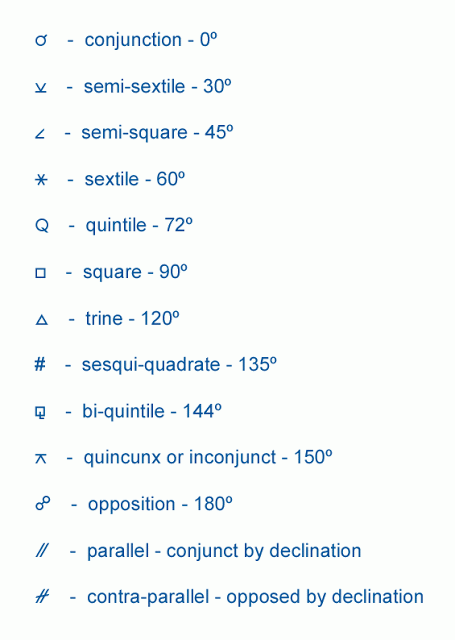The image size is (455, 640).
Task: Click the quintile Q symbol
Action: click(42, 226)
